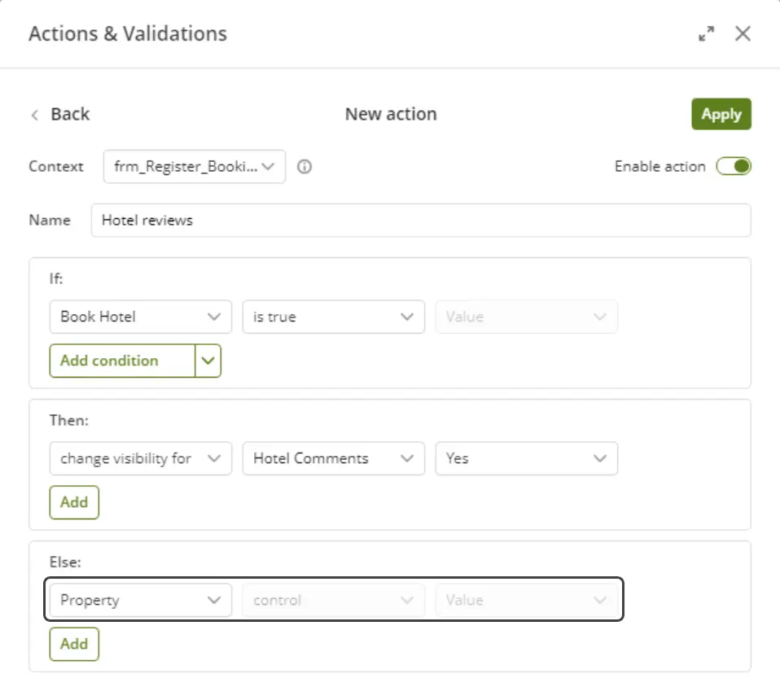Open the 'is true' operator dropdown
This screenshot has height=700, width=780.
tap(333, 317)
